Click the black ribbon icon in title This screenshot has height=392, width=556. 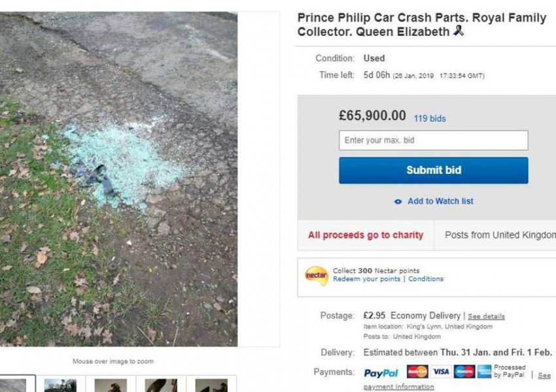pos(459,31)
